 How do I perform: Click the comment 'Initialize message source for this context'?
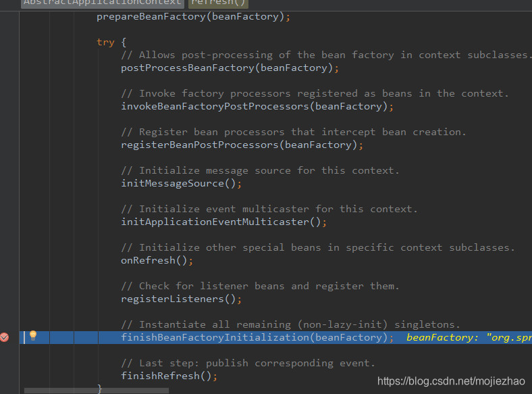pyautogui.click(x=260, y=170)
